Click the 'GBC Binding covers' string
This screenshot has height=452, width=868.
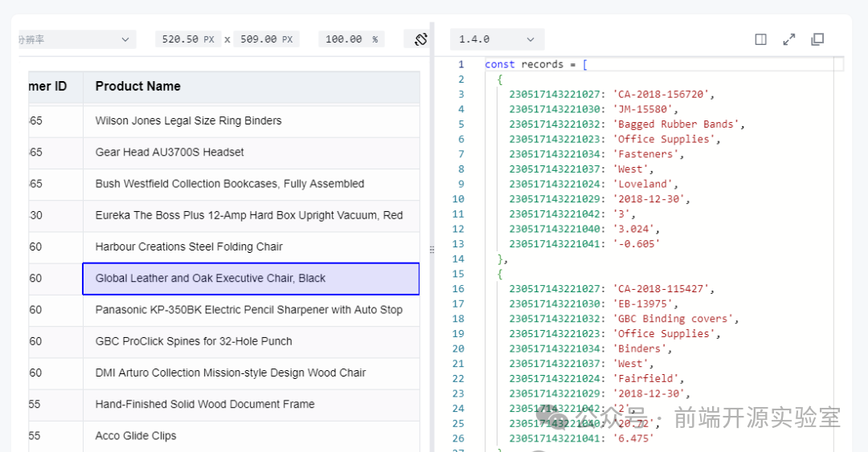point(674,319)
